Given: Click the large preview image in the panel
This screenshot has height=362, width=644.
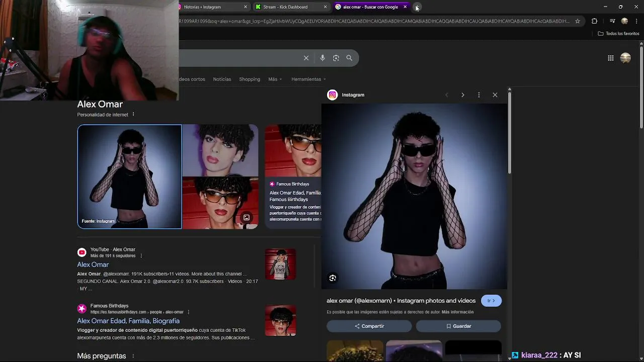Looking at the screenshot, I should [x=414, y=197].
